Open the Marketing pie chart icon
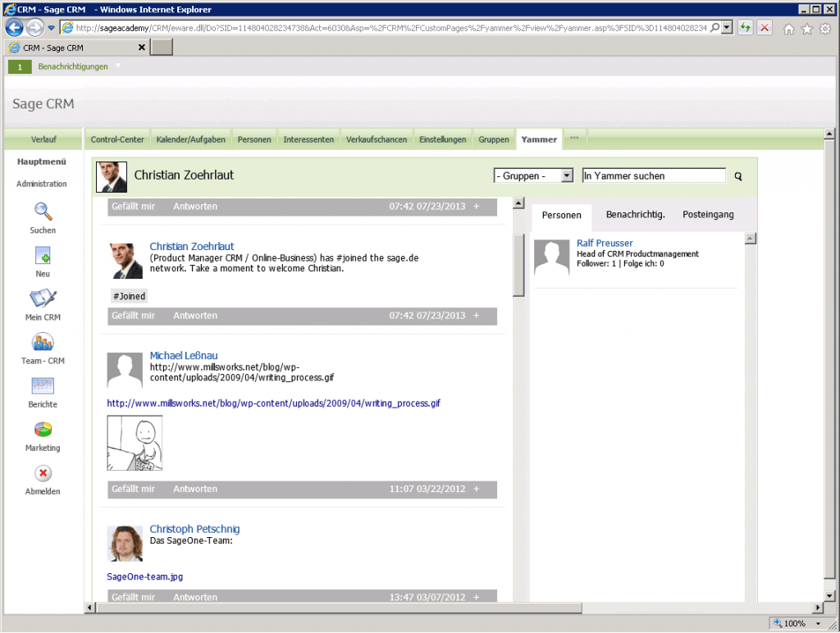This screenshot has width=840, height=633. click(x=43, y=429)
